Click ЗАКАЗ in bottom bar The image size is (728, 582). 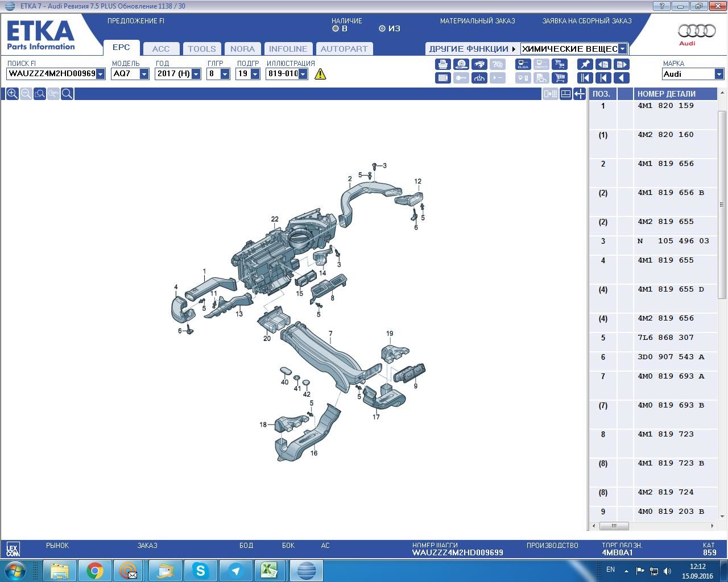tap(147, 545)
